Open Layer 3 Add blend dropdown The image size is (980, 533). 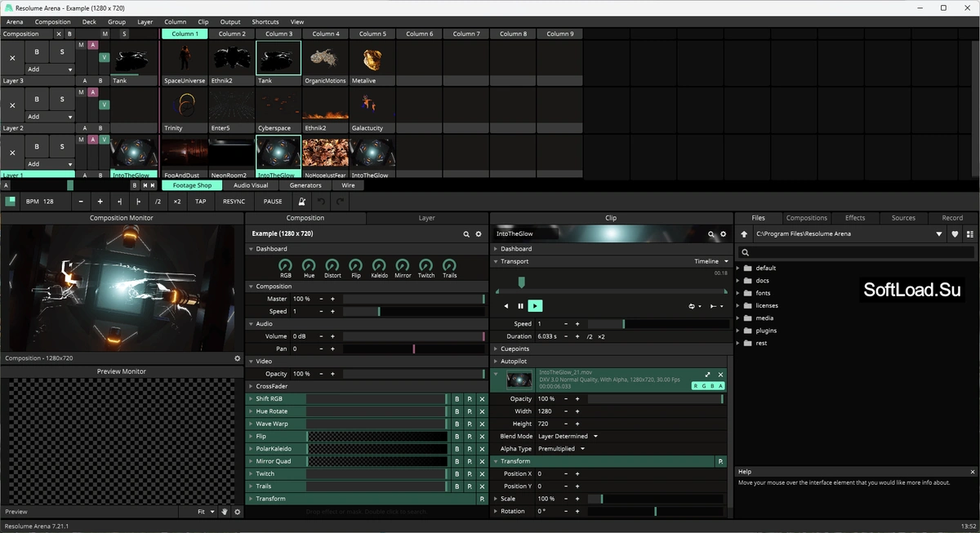pyautogui.click(x=49, y=69)
